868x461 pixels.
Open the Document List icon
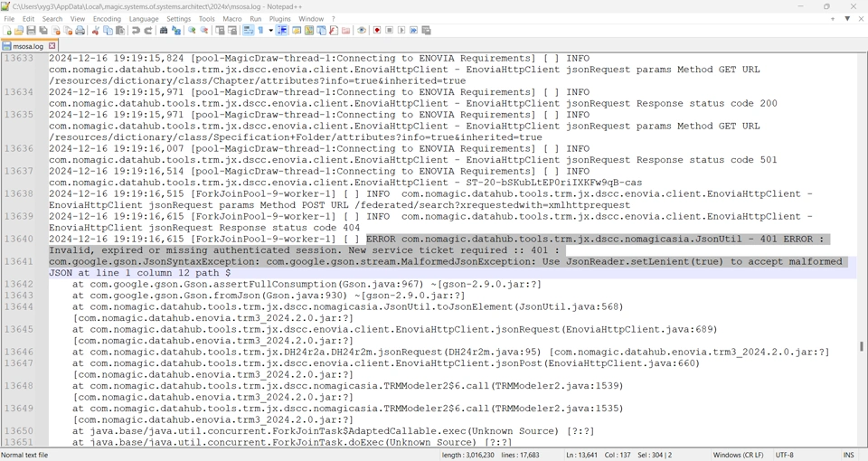(x=321, y=31)
